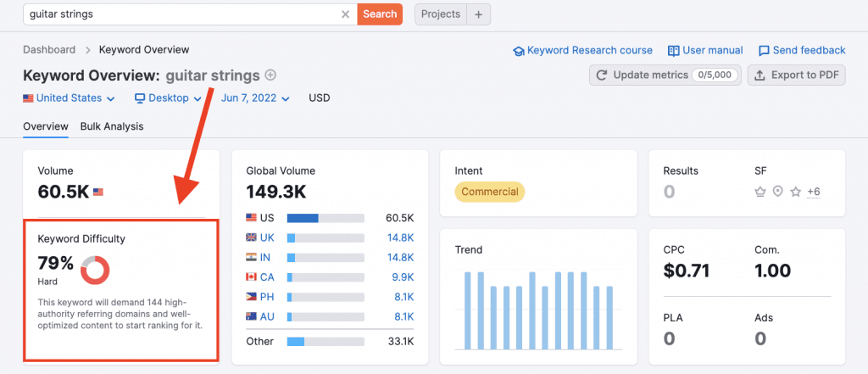Open the User manual link

[x=705, y=50]
